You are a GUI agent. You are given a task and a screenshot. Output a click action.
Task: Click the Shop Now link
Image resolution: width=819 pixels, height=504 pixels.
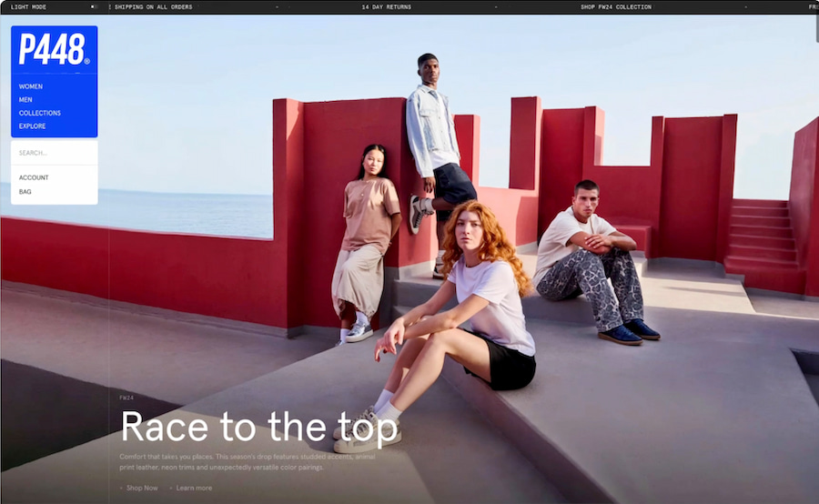(x=141, y=489)
